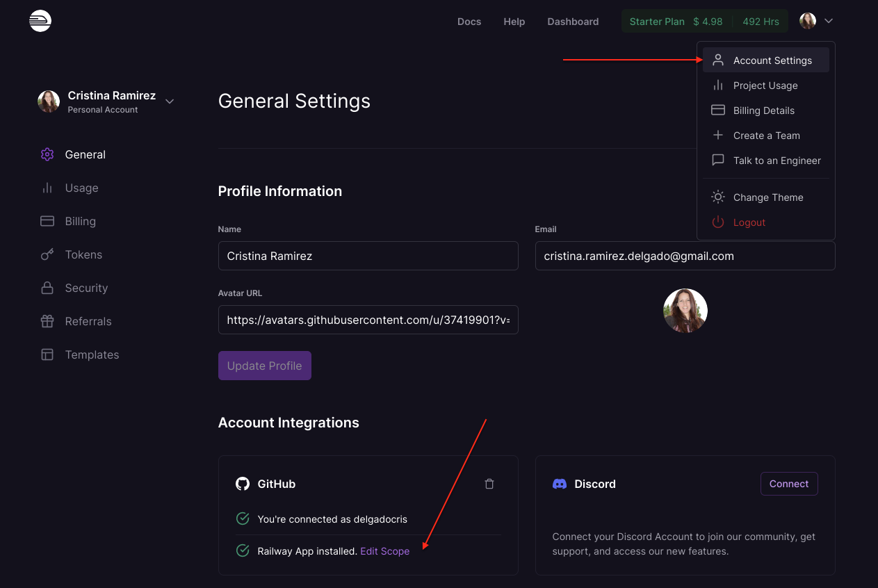Viewport: 878px width, 588px height.
Task: Choose Talk to an Engineer
Action: 766,161
